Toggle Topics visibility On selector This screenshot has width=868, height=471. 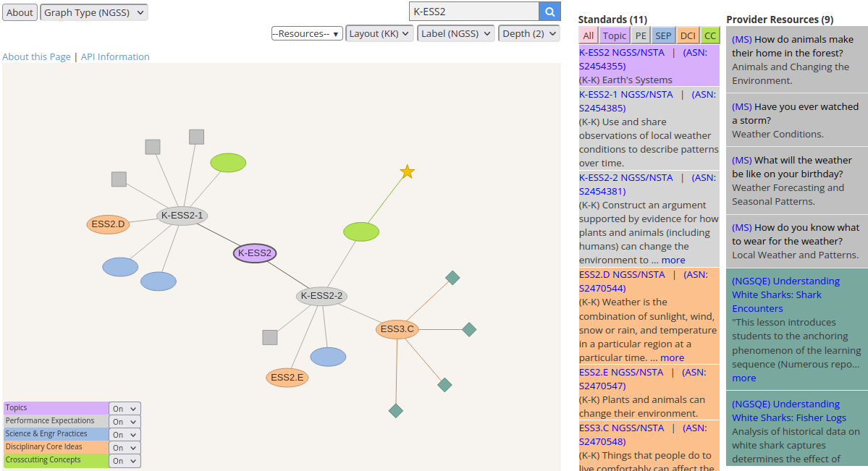[x=125, y=409]
